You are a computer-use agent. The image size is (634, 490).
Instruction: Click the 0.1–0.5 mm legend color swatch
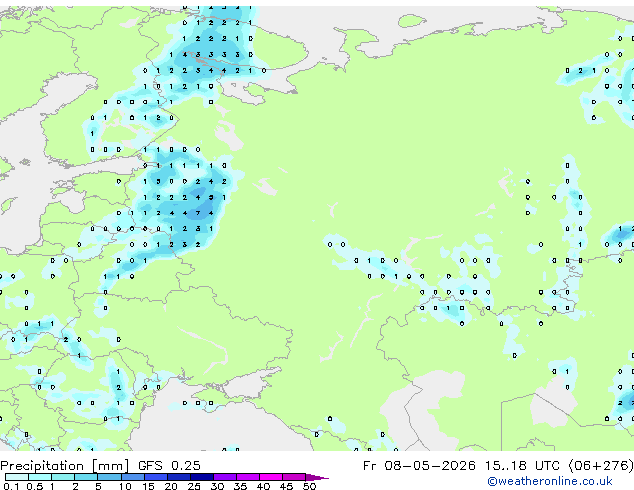[x=17, y=477]
